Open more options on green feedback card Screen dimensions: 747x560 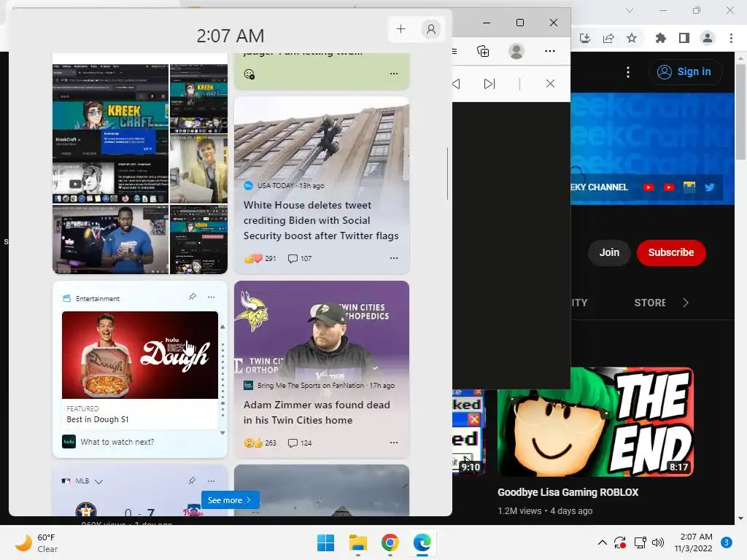[394, 74]
